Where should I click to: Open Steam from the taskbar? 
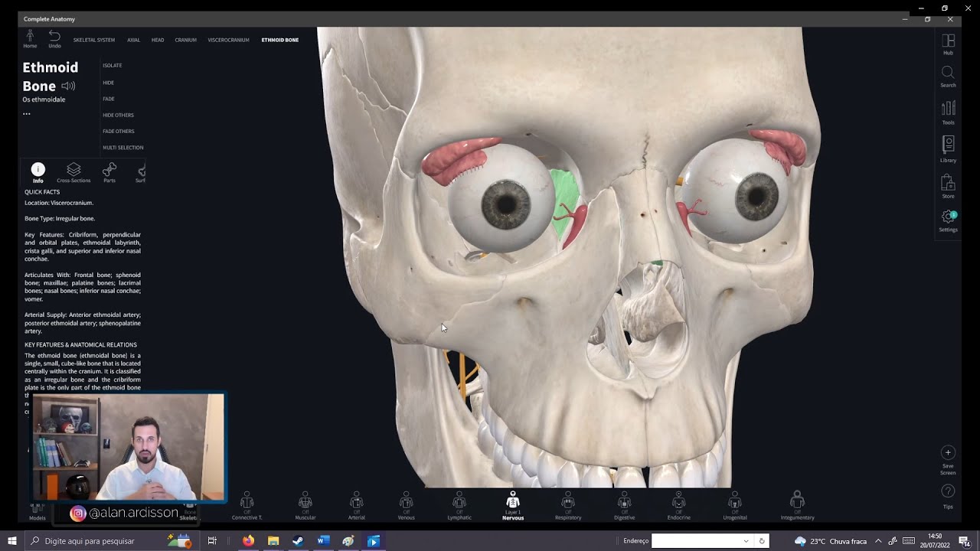(x=298, y=541)
